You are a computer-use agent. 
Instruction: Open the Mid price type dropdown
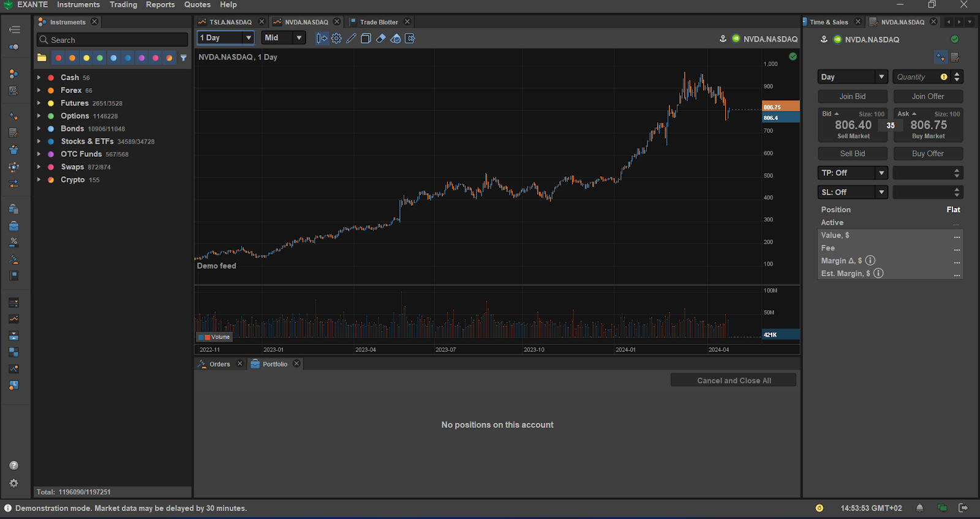click(x=284, y=38)
